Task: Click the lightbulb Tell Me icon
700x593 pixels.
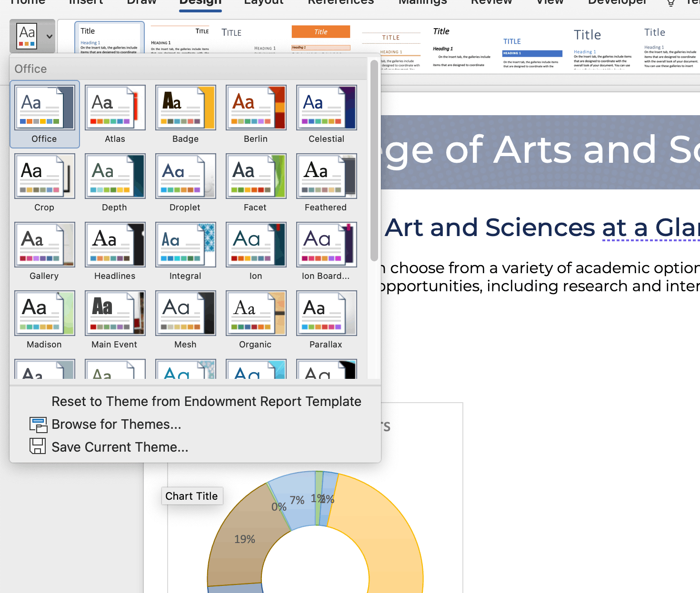Action: (x=671, y=2)
